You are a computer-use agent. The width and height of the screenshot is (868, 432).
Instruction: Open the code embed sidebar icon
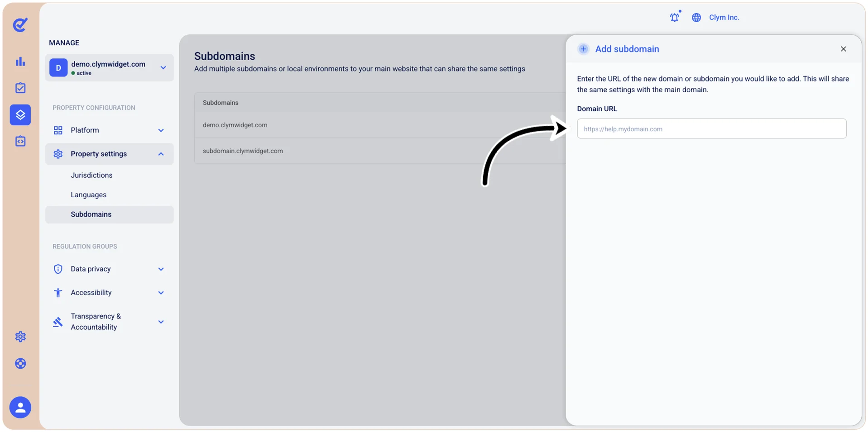pos(20,141)
